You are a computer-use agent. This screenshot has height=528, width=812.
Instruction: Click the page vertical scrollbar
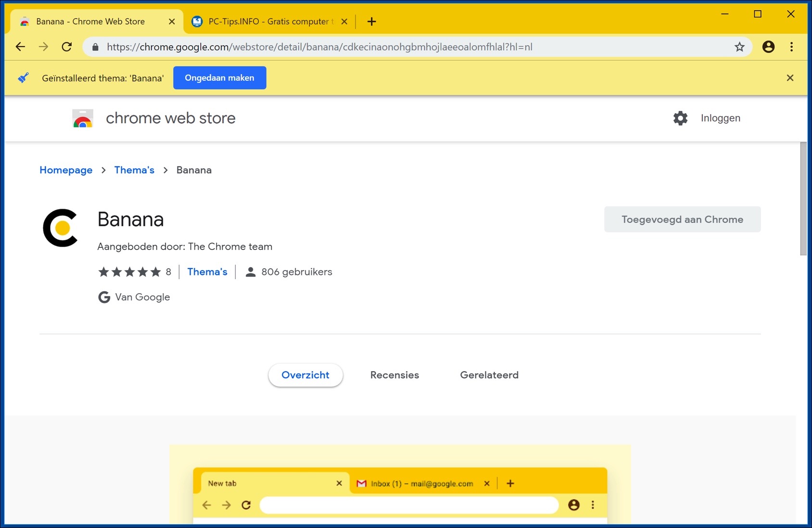tap(803, 199)
